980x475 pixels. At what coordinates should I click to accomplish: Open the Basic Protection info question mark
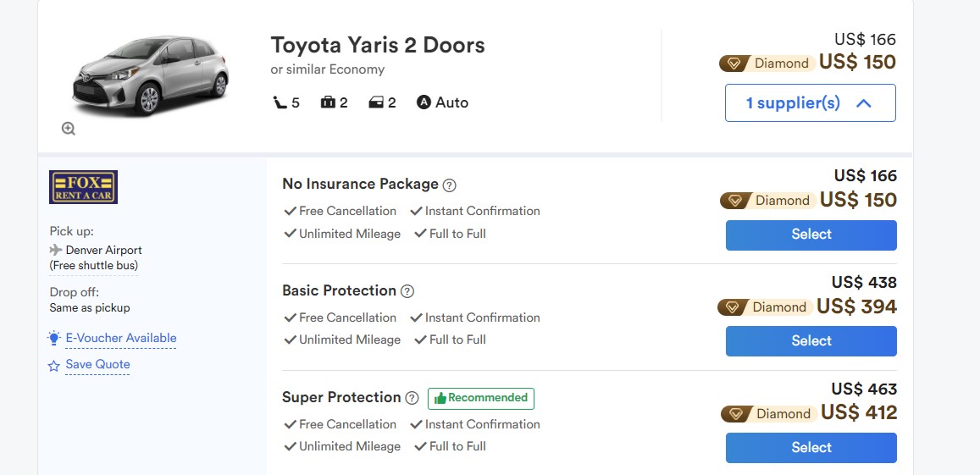pyautogui.click(x=407, y=292)
